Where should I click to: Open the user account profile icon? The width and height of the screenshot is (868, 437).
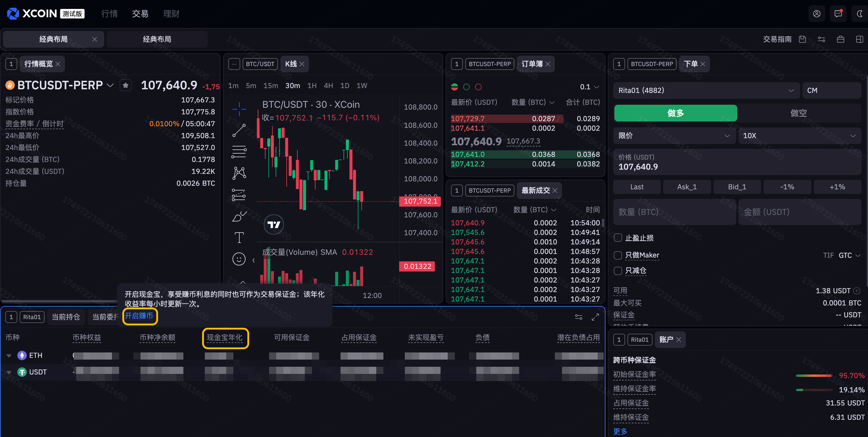point(817,14)
